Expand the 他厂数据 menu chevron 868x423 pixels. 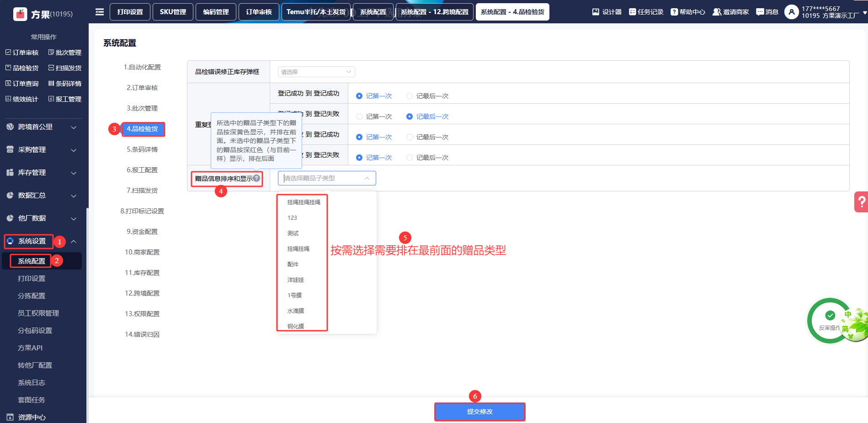coord(74,218)
